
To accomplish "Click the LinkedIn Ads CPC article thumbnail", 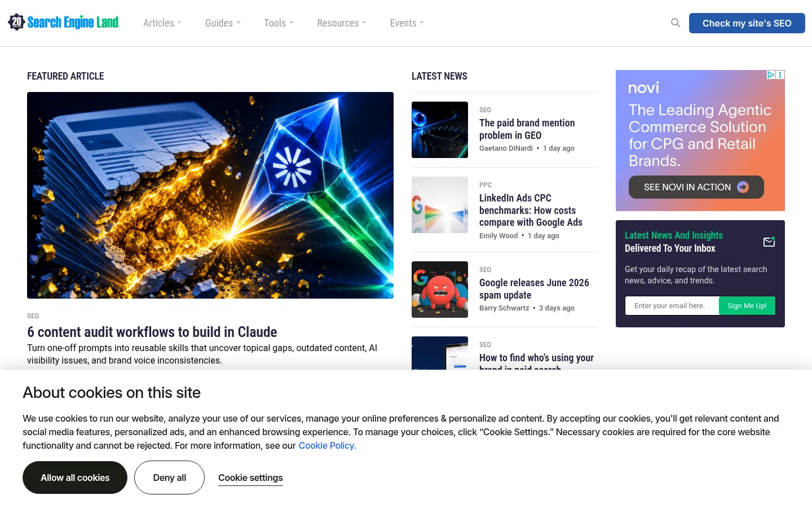I will (440, 205).
